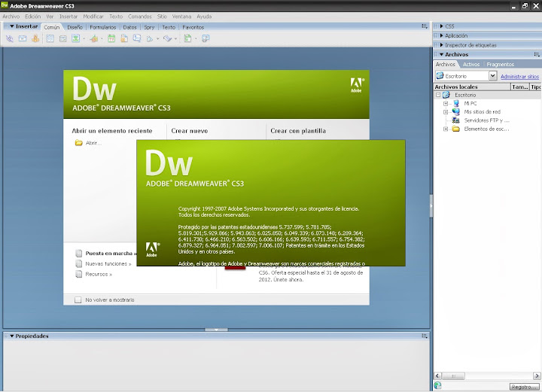The height and width of the screenshot is (392, 542).
Task: Click the Date insert icon
Action: point(111,38)
